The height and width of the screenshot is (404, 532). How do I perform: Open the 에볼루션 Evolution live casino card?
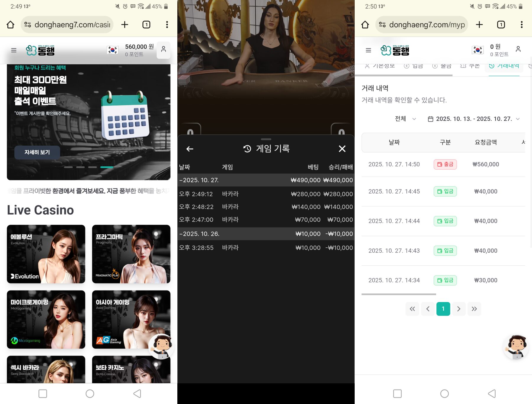[x=46, y=254]
